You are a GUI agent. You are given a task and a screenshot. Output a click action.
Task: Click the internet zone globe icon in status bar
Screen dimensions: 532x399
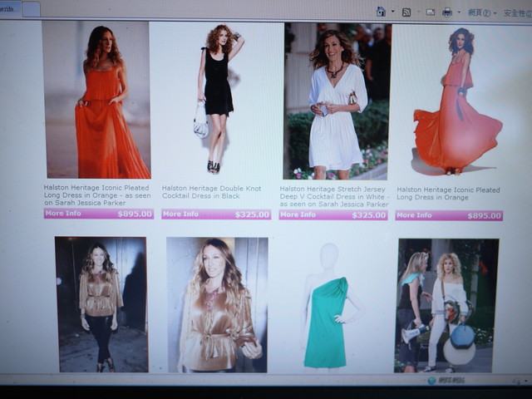431,381
